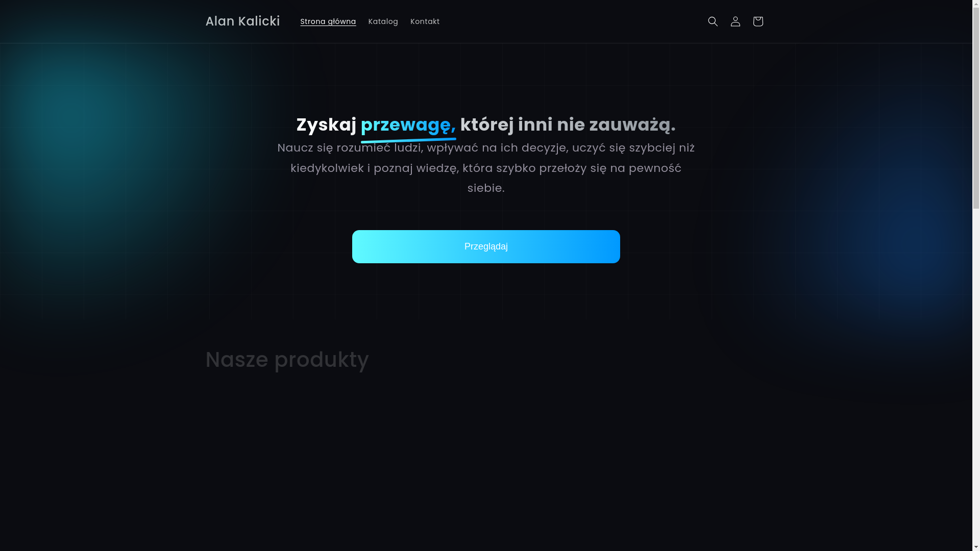Click the word produkty in section heading
Image resolution: width=980 pixels, height=551 pixels.
[322, 360]
